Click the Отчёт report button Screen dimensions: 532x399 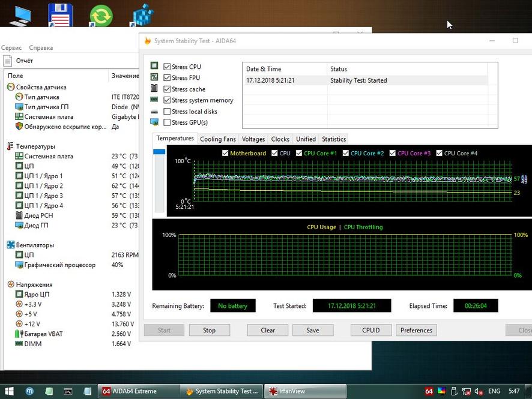click(x=19, y=61)
